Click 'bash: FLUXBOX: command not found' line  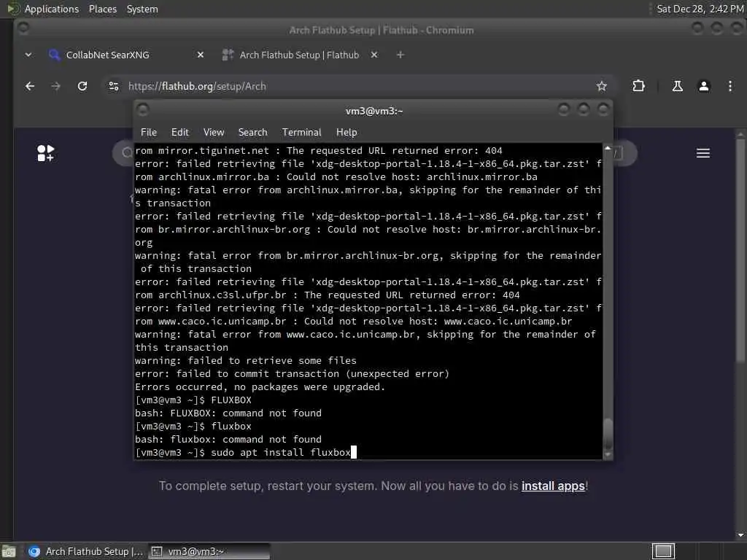pos(228,413)
